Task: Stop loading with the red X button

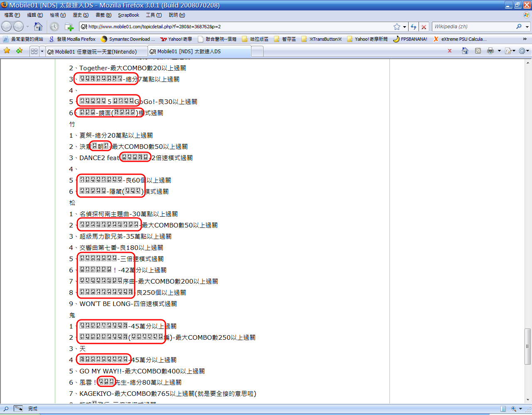Action: 424,27
